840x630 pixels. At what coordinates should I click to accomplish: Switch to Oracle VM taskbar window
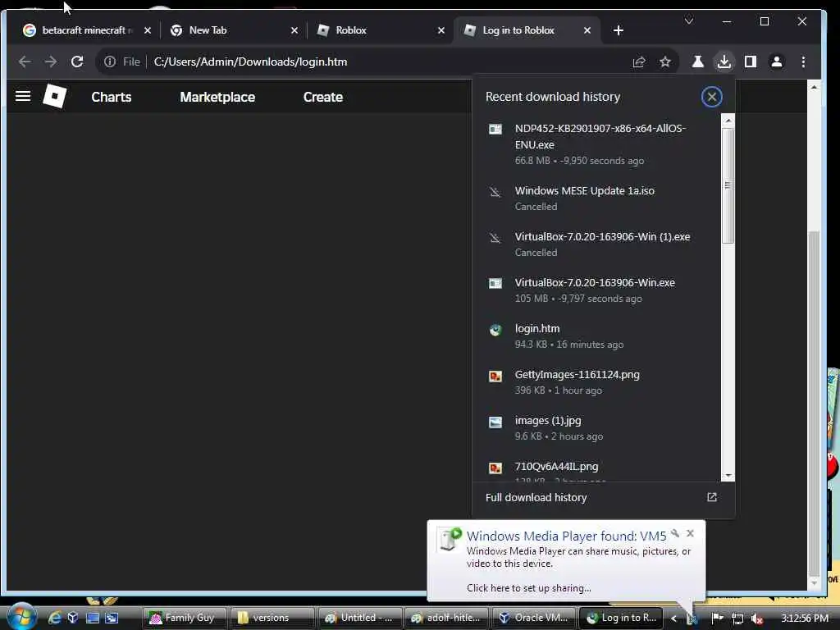pyautogui.click(x=534, y=618)
